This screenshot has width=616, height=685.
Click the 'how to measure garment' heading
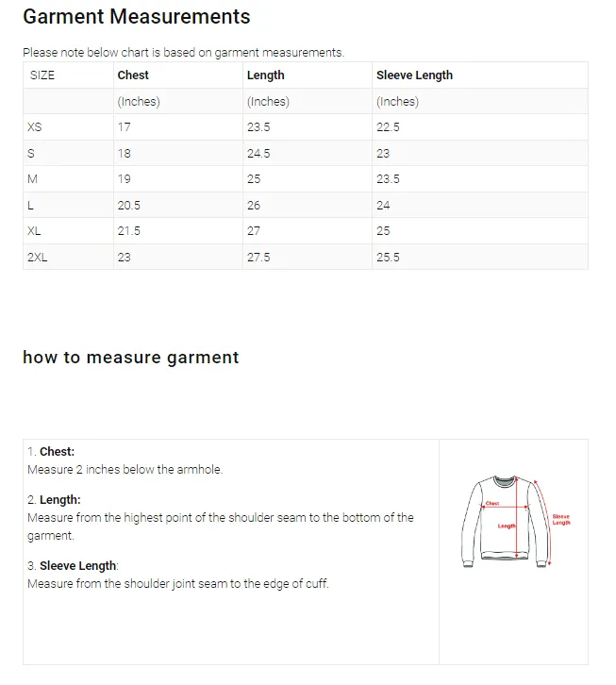click(131, 358)
